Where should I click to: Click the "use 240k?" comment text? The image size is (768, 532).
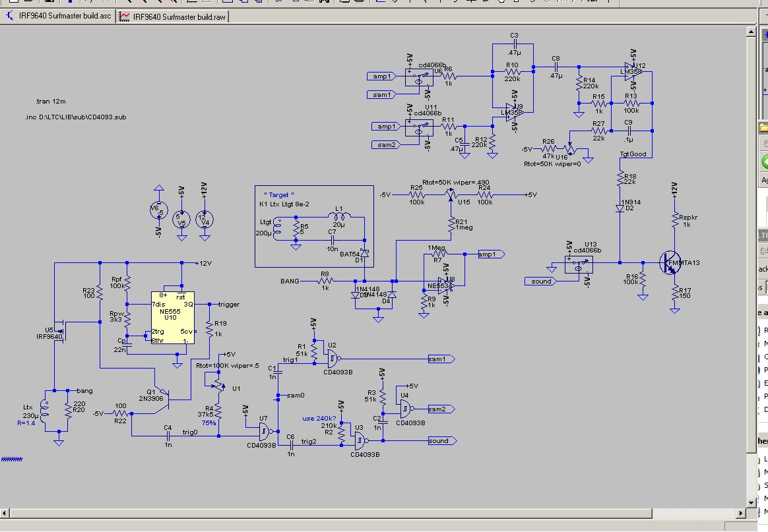(319, 418)
